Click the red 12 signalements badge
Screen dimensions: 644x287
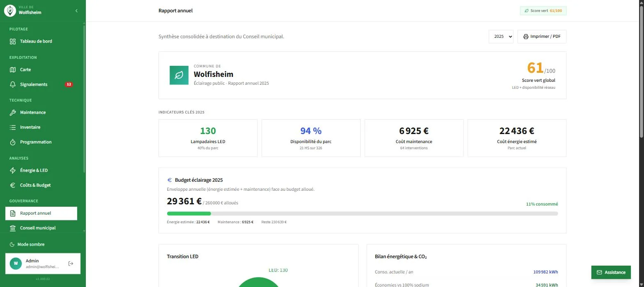coord(69,84)
